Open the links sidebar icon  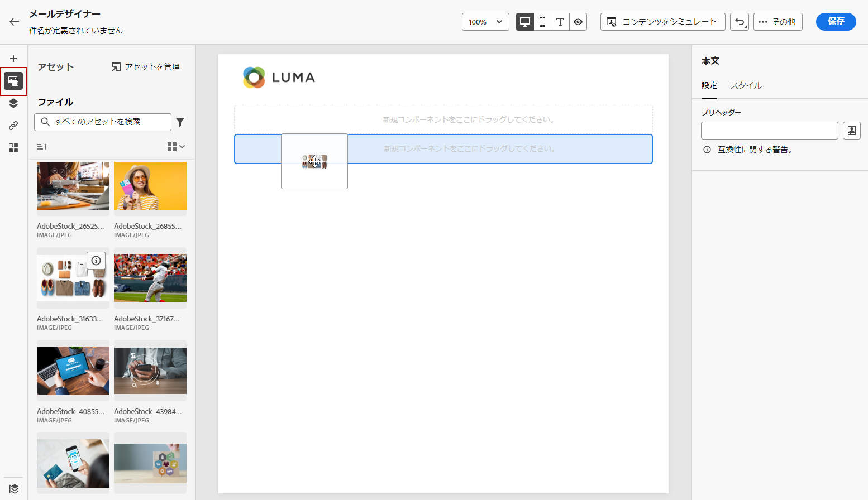tap(13, 126)
